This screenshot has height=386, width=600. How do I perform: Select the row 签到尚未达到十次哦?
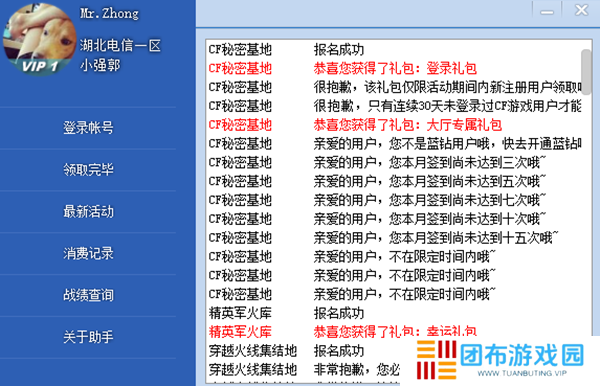click(394, 219)
